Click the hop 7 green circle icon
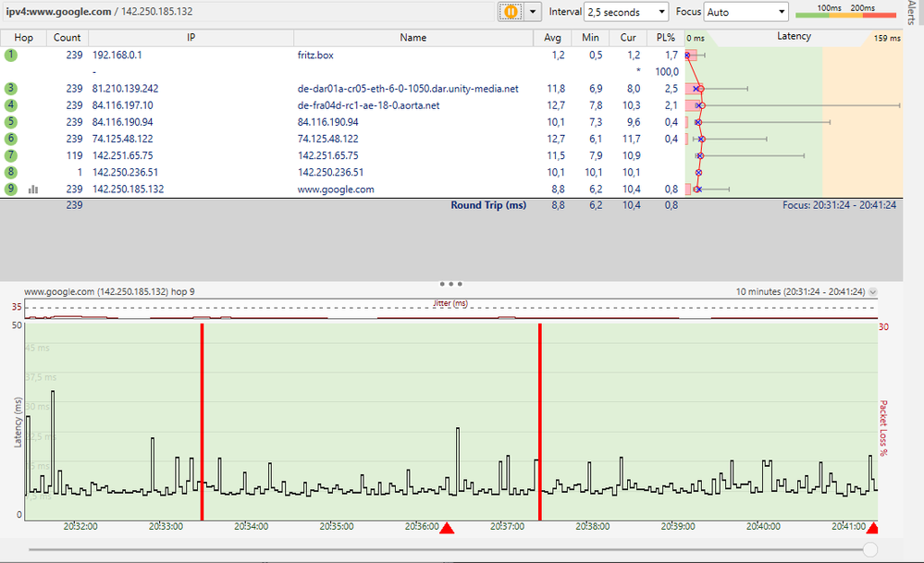 click(10, 155)
